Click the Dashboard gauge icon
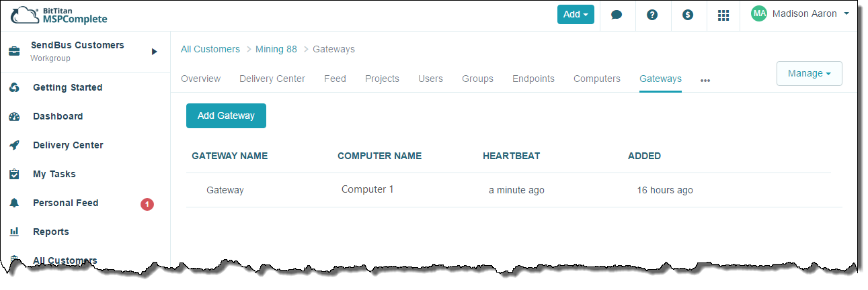Screen dimensions: 868x290 click(14, 117)
